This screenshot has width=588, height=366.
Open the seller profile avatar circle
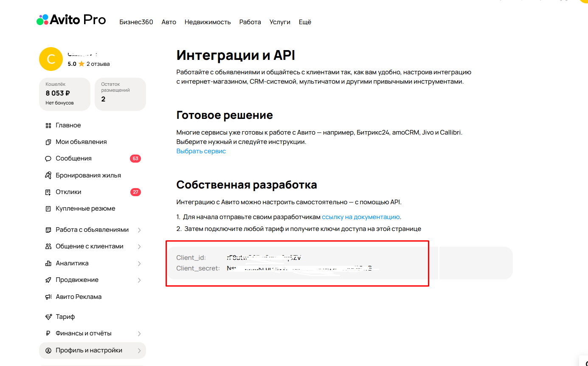point(51,59)
